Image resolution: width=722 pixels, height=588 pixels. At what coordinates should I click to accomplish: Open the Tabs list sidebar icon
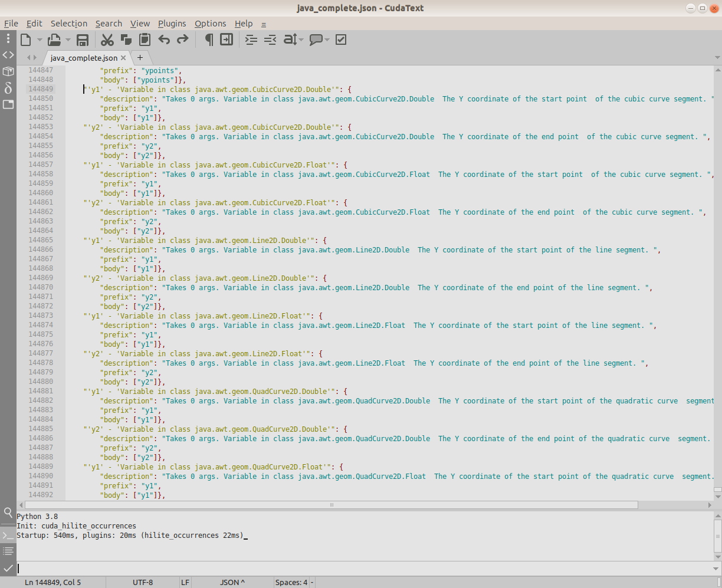(8, 104)
